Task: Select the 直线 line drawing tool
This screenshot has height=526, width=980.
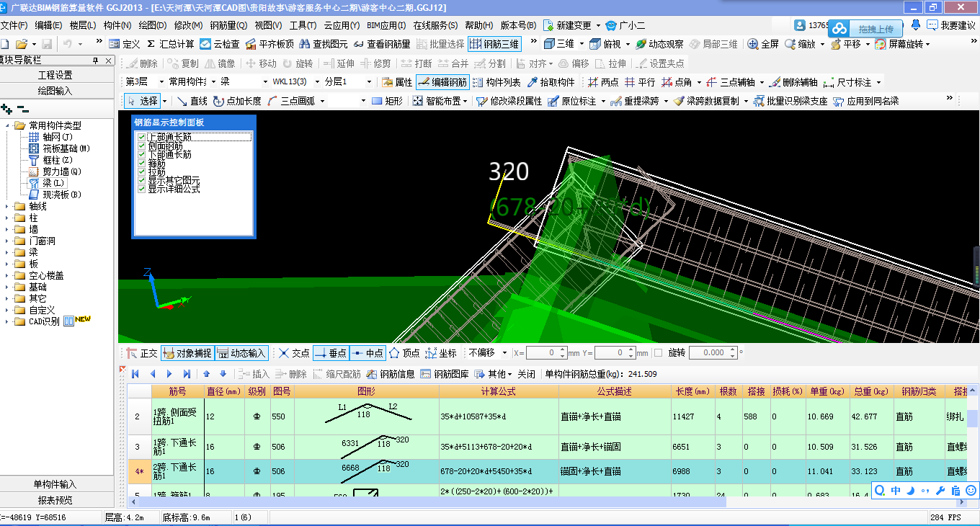Action: [x=192, y=101]
